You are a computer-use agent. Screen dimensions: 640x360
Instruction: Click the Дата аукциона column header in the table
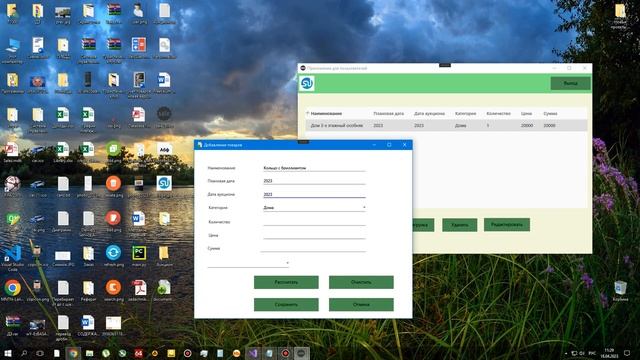tap(429, 113)
